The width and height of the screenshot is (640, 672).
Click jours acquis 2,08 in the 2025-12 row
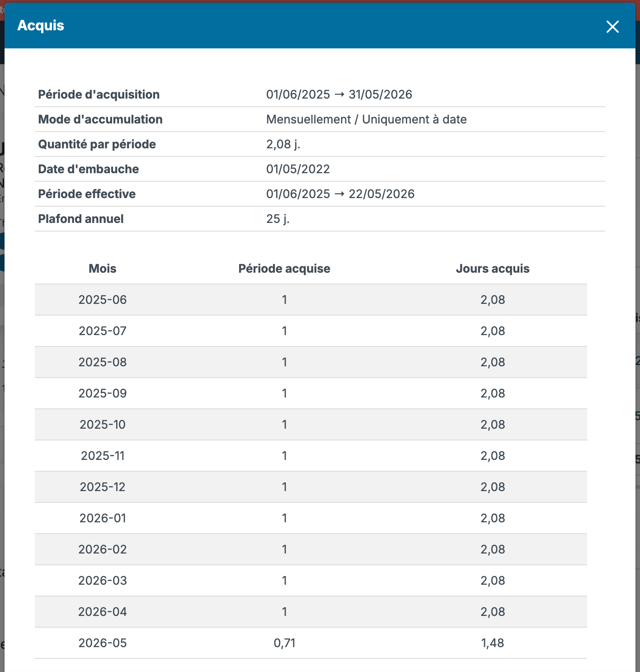pos(493,487)
